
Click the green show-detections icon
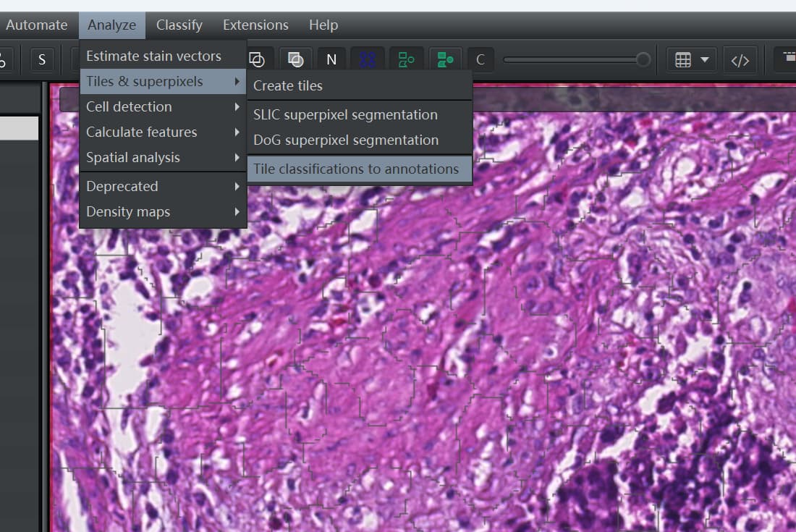click(406, 59)
